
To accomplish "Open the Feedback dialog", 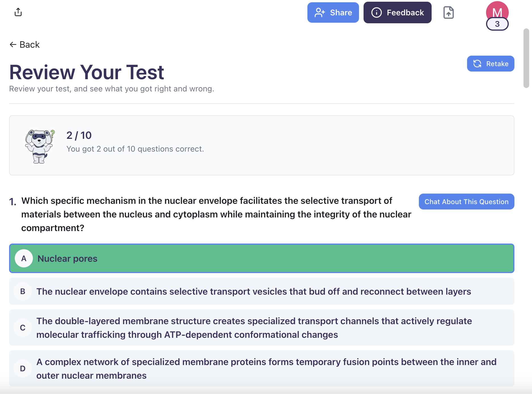I will point(397,12).
